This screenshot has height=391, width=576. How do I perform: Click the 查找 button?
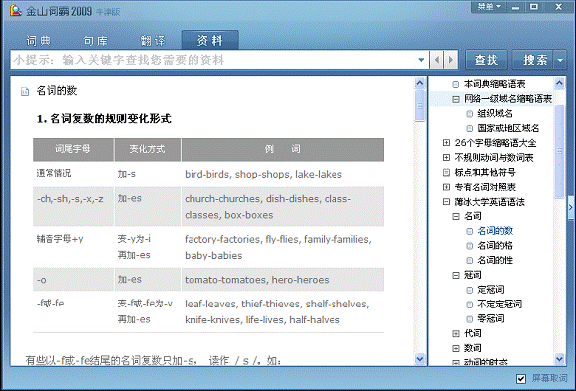pos(486,60)
